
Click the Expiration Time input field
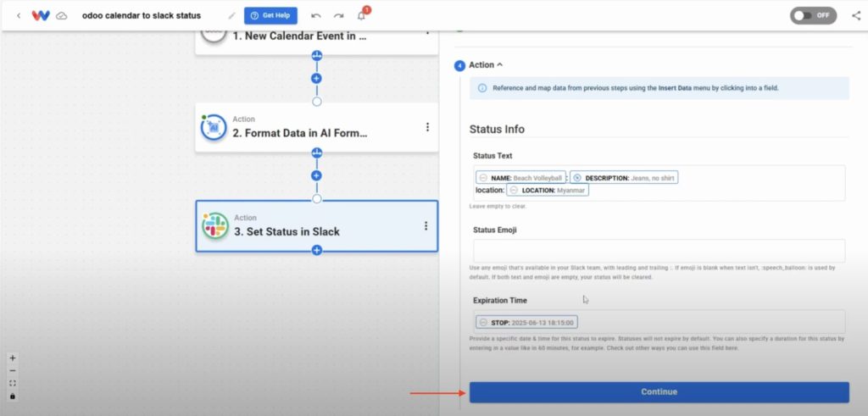coord(659,321)
